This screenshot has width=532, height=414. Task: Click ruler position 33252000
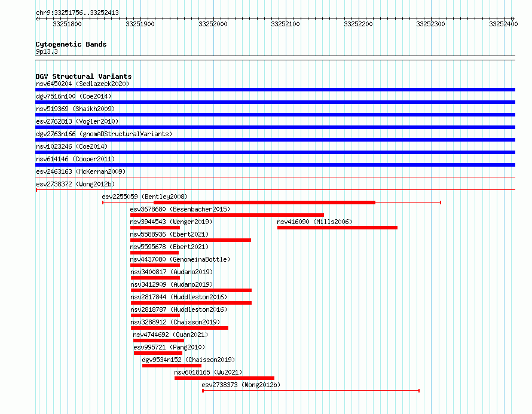[213, 24]
